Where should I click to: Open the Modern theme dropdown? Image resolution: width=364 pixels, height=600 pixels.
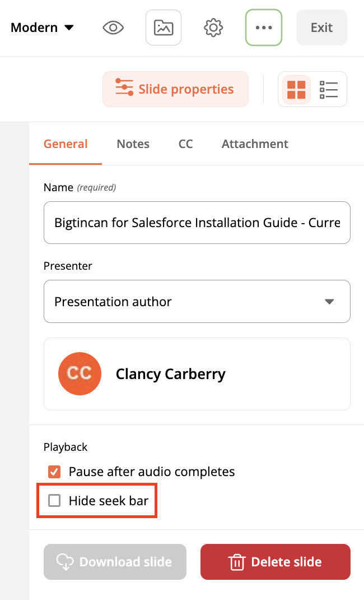click(x=43, y=27)
